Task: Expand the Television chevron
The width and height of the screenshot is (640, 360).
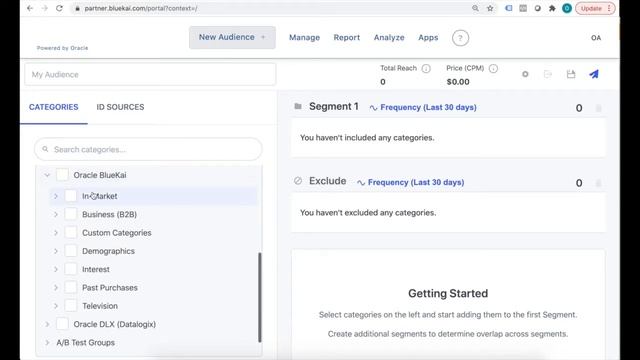Action: [56, 306]
